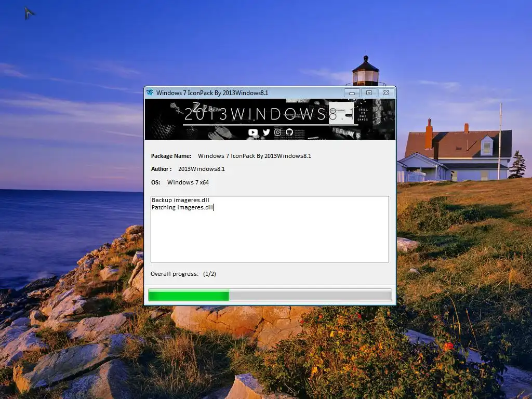Click the "Backup imageres.dll" log line
532x399 pixels.
pos(180,200)
